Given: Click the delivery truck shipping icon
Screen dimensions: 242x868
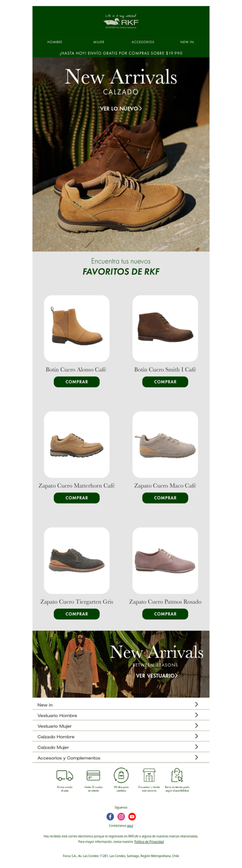Looking at the screenshot, I should coord(65,776).
